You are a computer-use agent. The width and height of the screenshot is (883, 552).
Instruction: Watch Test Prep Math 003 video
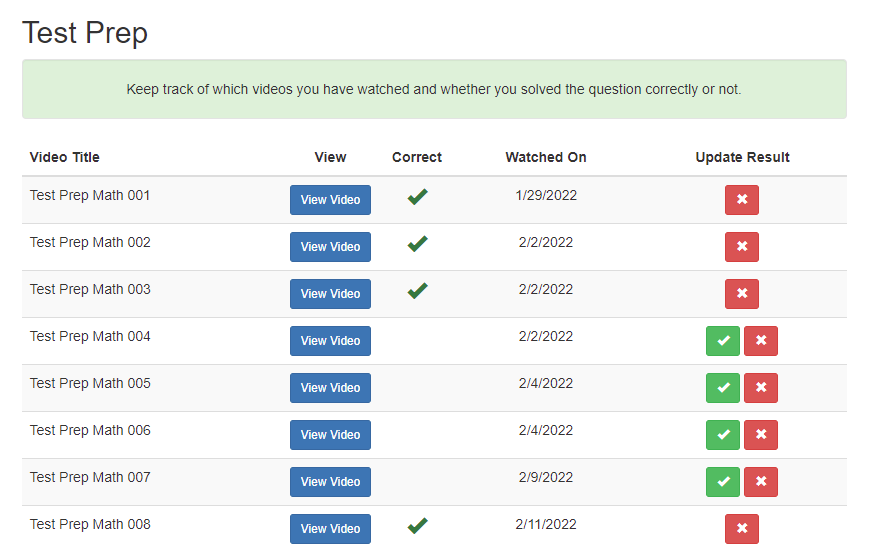[331, 294]
